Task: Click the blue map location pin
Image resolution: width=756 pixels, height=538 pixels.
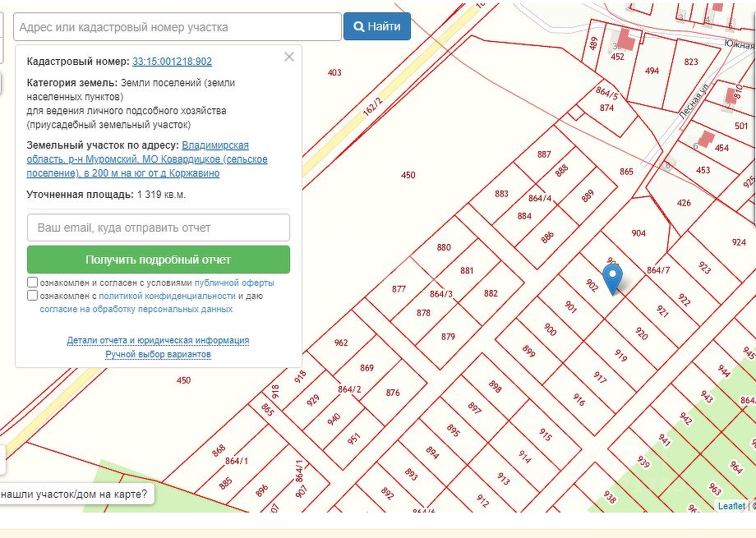Action: pos(613,279)
